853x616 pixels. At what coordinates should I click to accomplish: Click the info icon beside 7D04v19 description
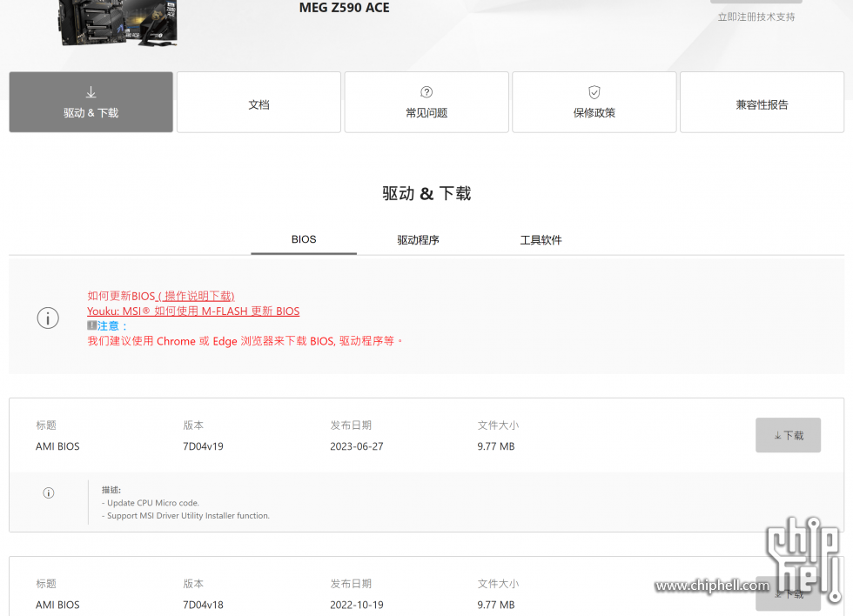coord(49,493)
